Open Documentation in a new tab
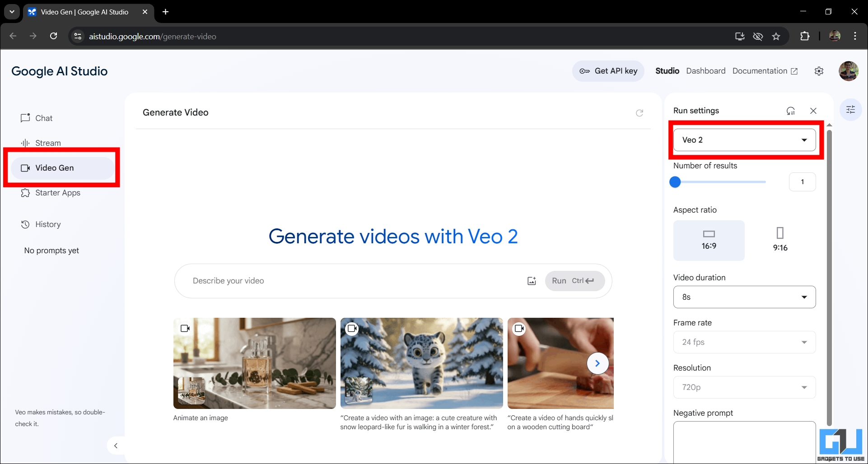 (x=765, y=71)
